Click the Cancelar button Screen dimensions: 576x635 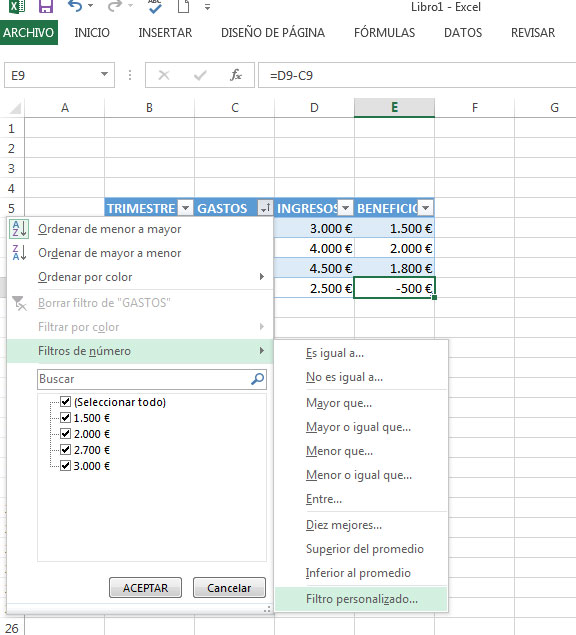tap(229, 588)
